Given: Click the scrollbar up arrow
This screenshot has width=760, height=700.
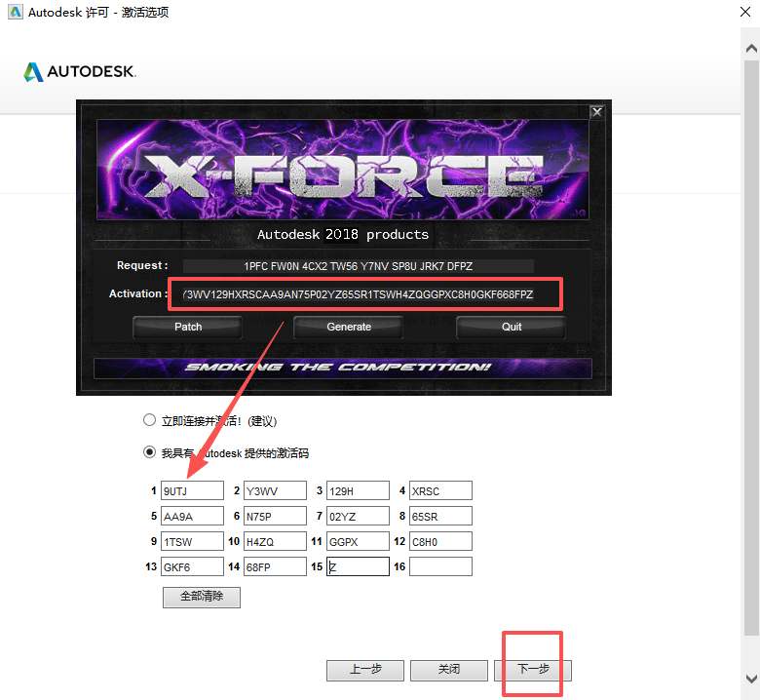Looking at the screenshot, I should coord(751,48).
